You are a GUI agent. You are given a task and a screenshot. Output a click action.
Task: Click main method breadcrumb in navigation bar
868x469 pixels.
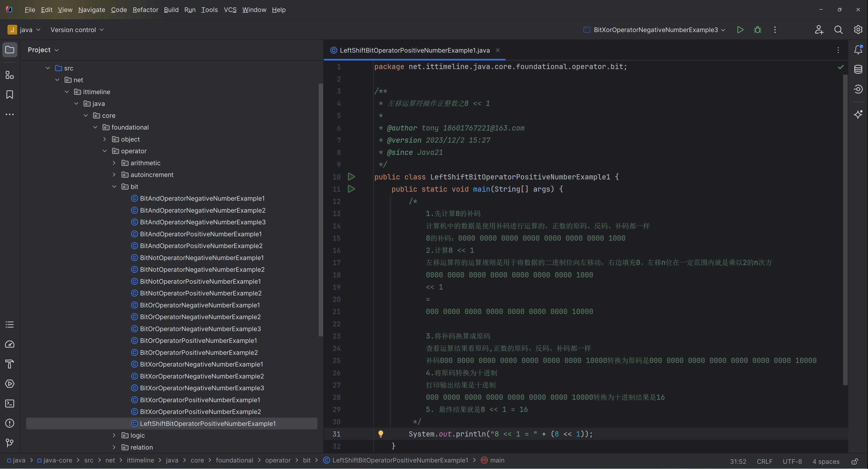pos(493,460)
